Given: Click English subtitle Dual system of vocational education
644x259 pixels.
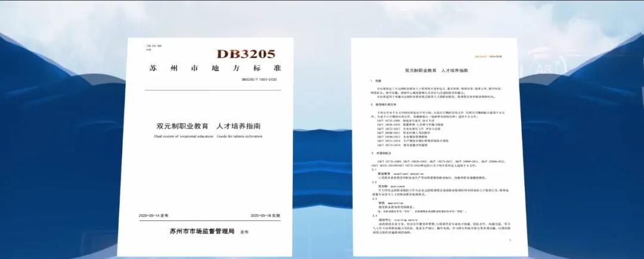Looking at the screenshot, I should [184, 136].
